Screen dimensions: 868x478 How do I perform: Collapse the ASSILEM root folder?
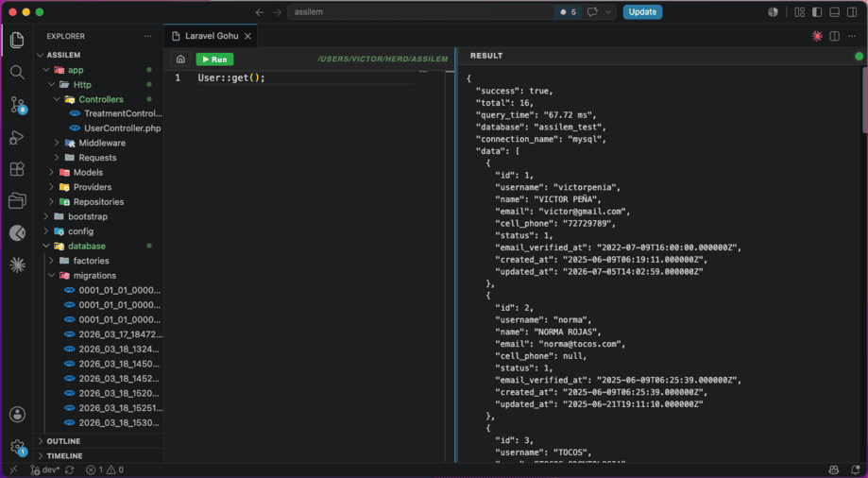[40, 55]
